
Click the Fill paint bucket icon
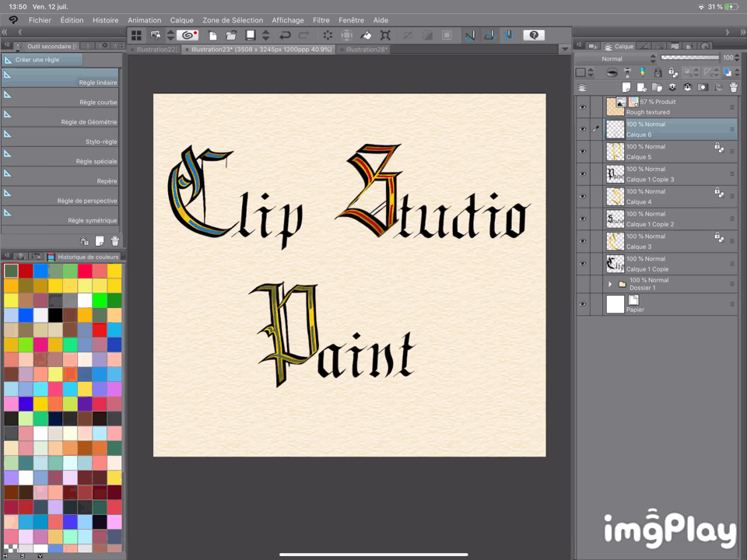(366, 35)
